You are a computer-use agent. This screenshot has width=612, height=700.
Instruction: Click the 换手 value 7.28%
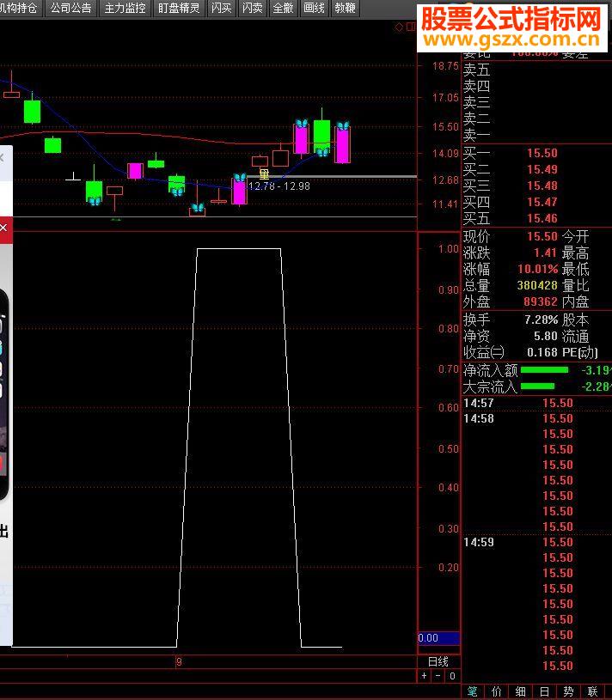542,320
